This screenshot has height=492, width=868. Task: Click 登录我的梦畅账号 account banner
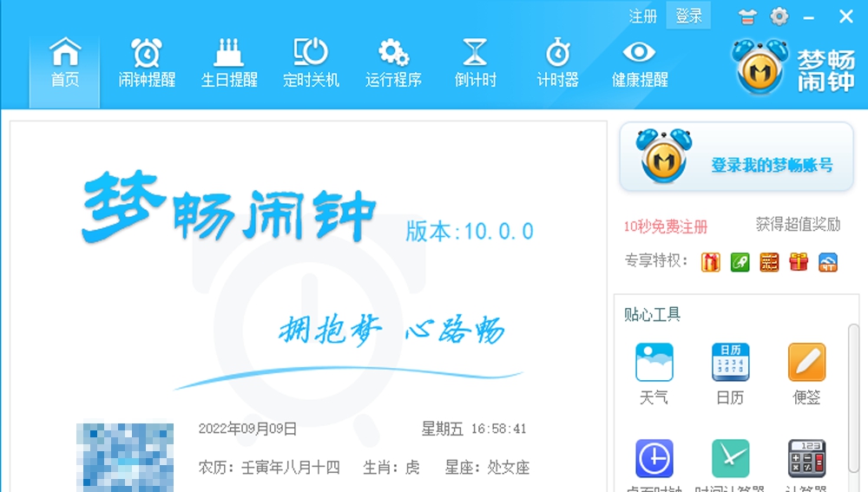(736, 156)
